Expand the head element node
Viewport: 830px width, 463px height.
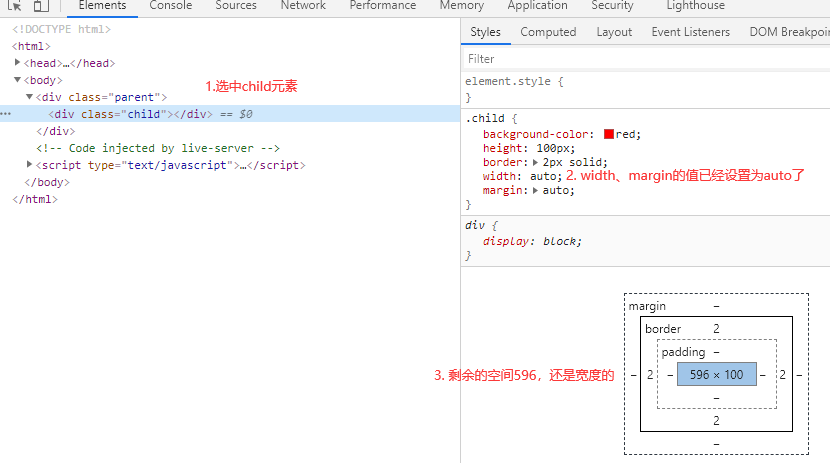18,63
